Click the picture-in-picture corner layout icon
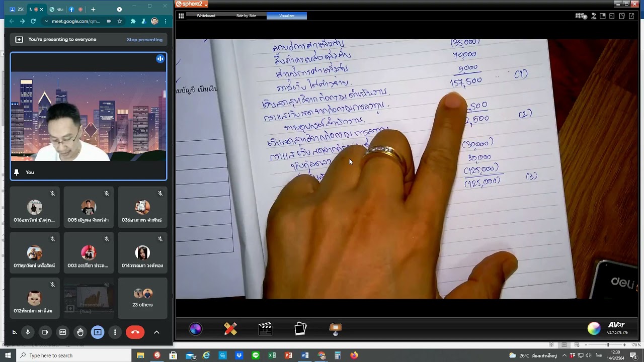The height and width of the screenshot is (362, 644). 603,16
